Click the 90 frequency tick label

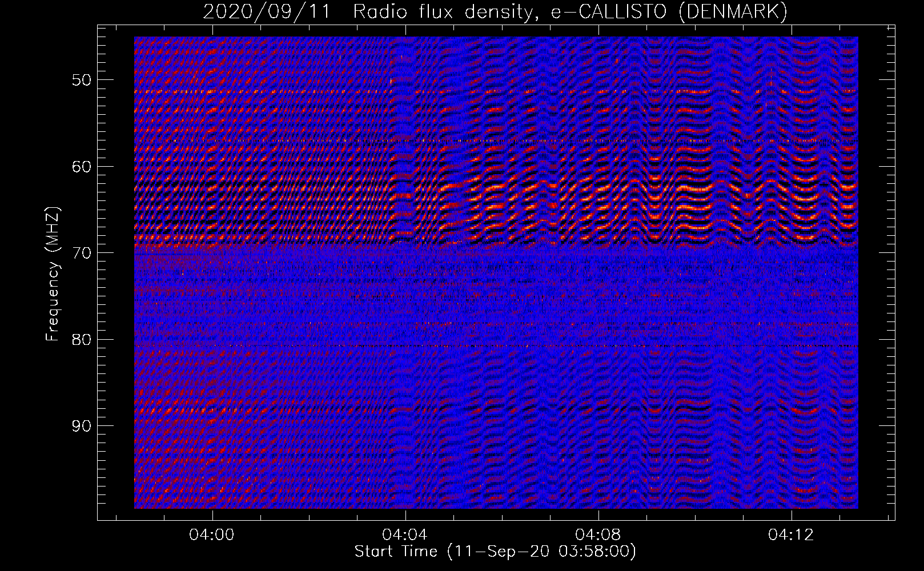coord(81,426)
